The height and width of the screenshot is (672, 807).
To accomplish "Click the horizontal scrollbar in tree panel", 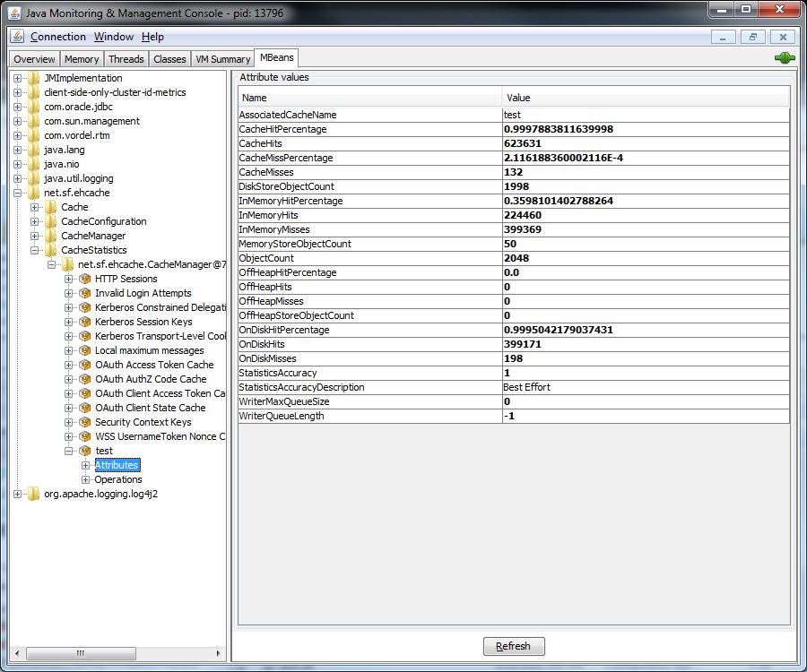I will coord(80,653).
